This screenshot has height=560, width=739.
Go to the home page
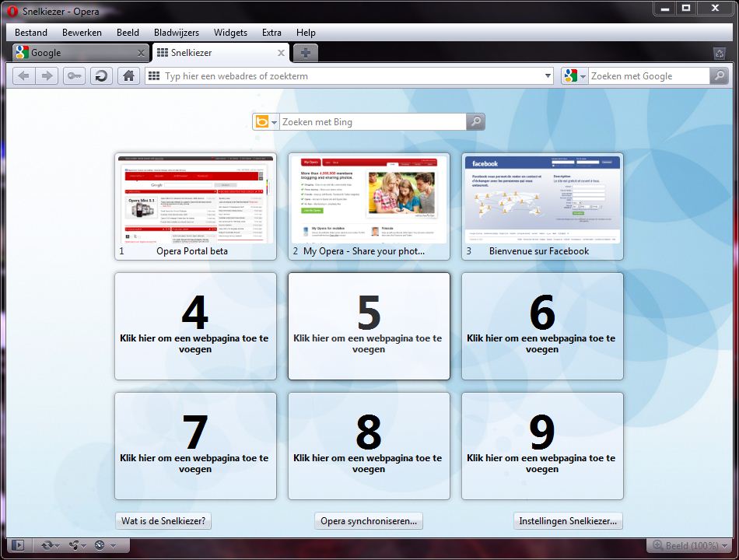tap(128, 76)
